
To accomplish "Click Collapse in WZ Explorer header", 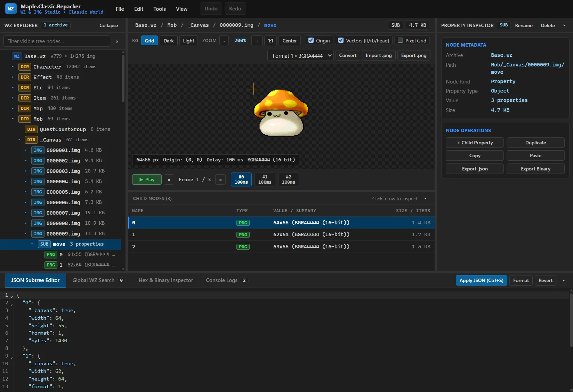I will [108, 25].
